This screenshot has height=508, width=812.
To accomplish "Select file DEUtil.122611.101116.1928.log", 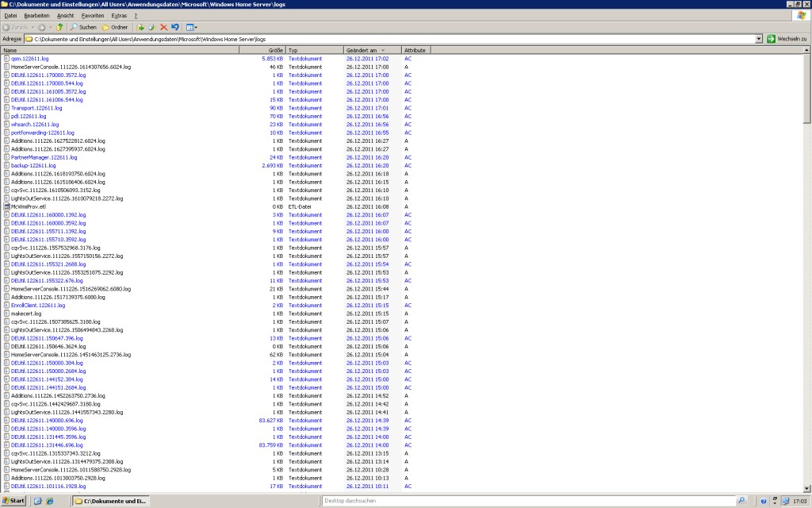I will click(48, 487).
